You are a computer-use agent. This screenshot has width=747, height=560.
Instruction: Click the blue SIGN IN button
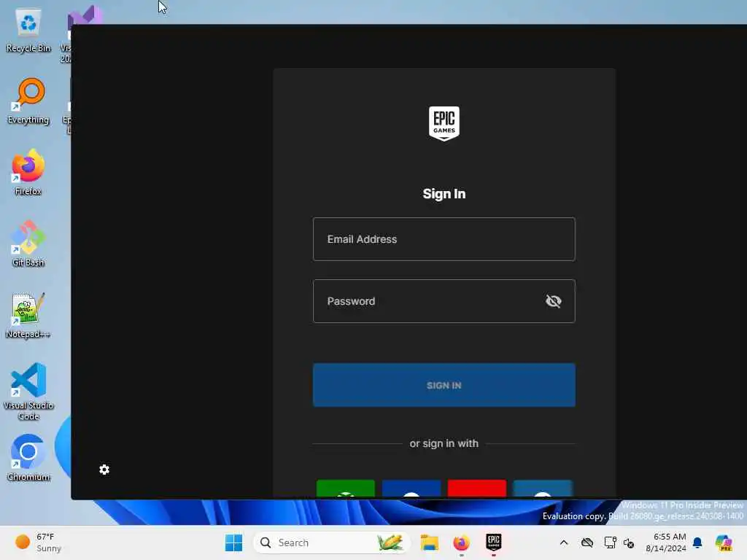(x=444, y=385)
